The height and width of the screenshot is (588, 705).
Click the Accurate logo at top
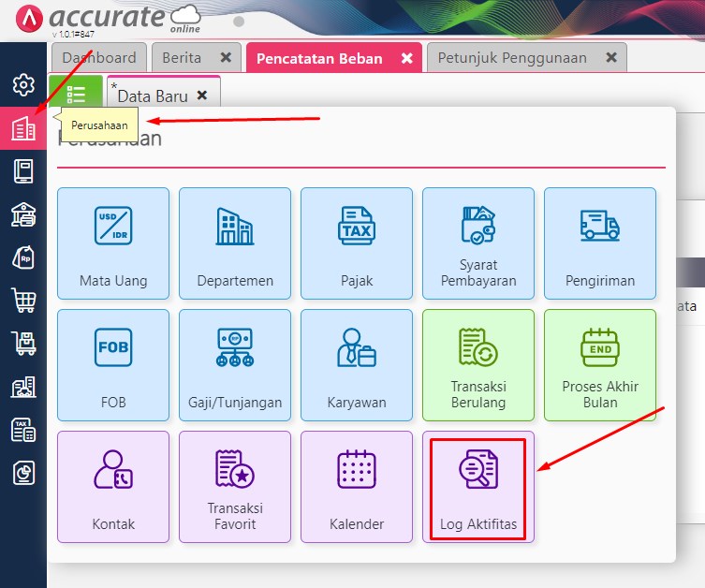pyautogui.click(x=108, y=19)
